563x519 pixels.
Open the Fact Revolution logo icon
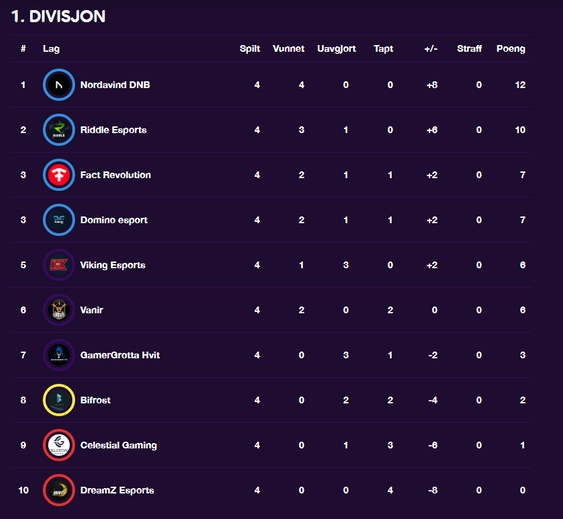pos(59,175)
